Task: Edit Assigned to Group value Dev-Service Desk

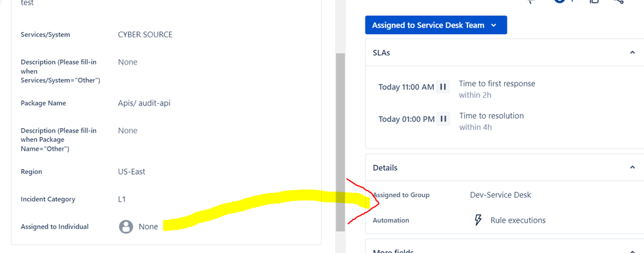Action: click(x=500, y=195)
